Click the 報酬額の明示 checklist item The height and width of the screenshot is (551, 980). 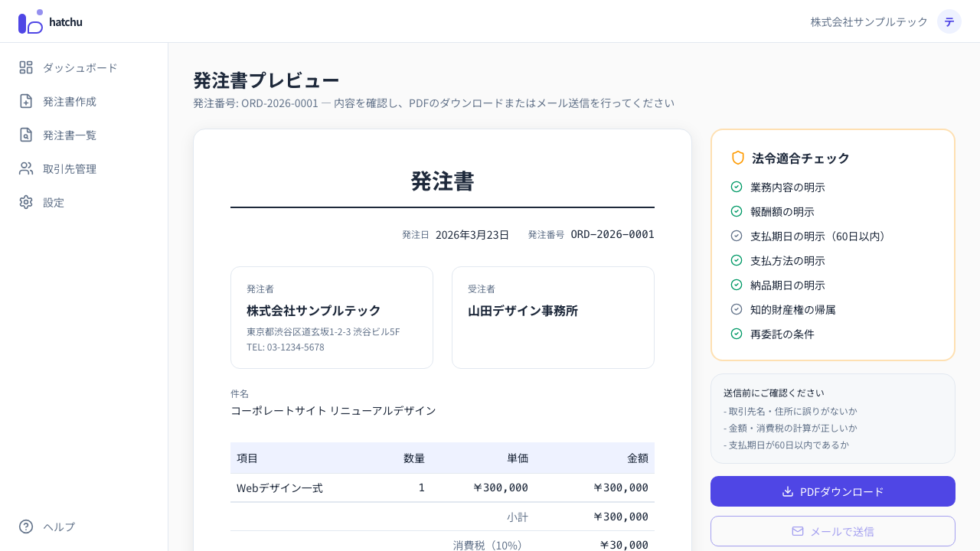coord(782,211)
